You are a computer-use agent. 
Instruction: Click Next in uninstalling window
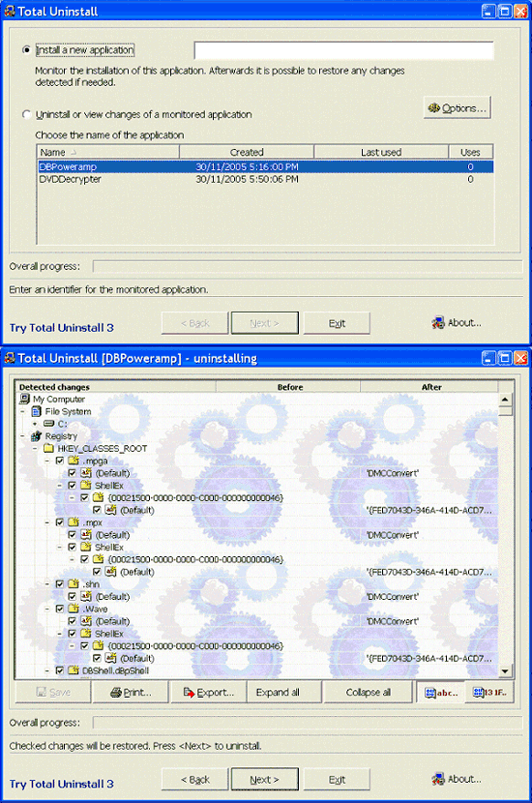pyautogui.click(x=265, y=780)
